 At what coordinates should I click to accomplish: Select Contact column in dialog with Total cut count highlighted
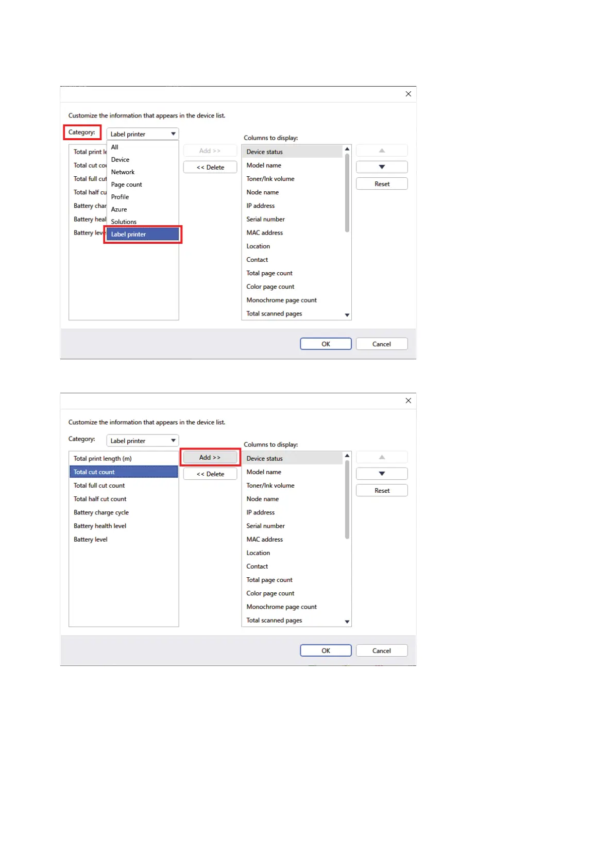(293, 566)
